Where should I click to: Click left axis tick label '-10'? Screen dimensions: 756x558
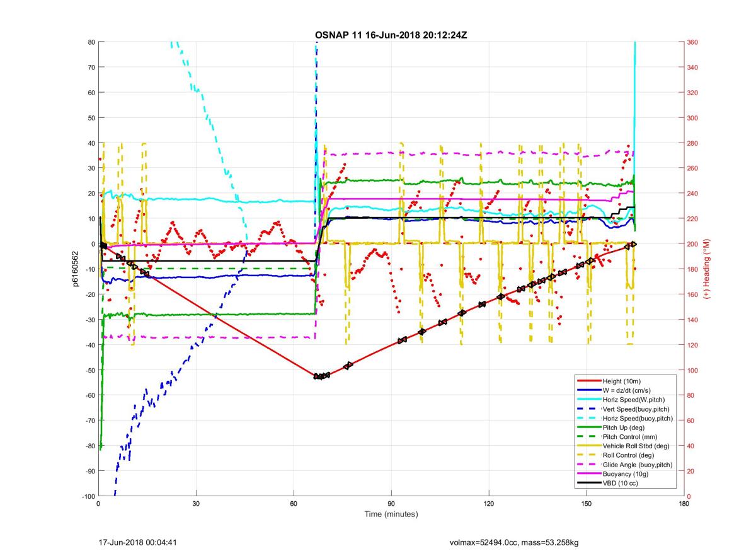89,269
